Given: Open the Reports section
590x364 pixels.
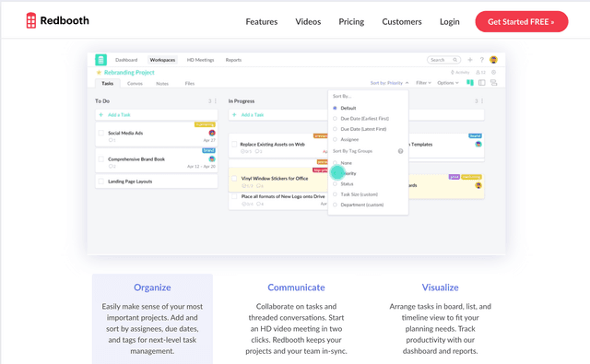Looking at the screenshot, I should pos(233,60).
